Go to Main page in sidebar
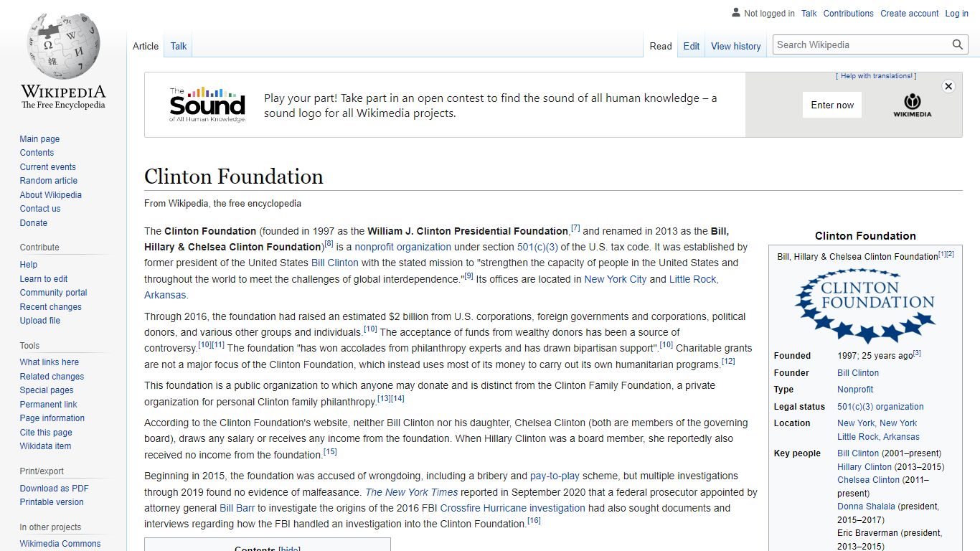 coord(39,139)
